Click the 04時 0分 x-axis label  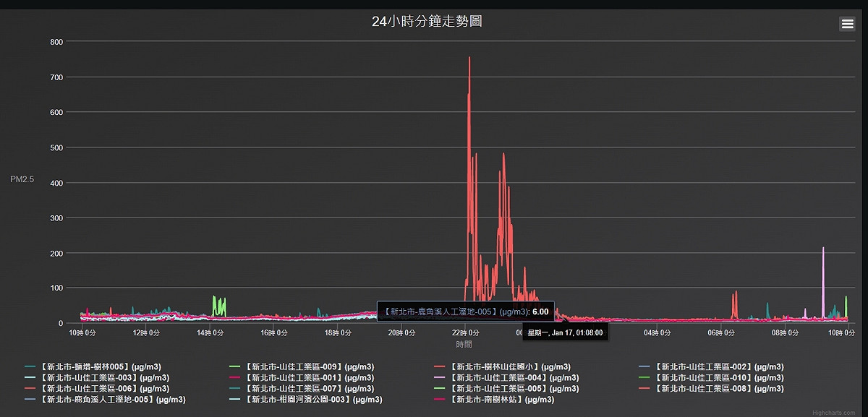click(657, 332)
